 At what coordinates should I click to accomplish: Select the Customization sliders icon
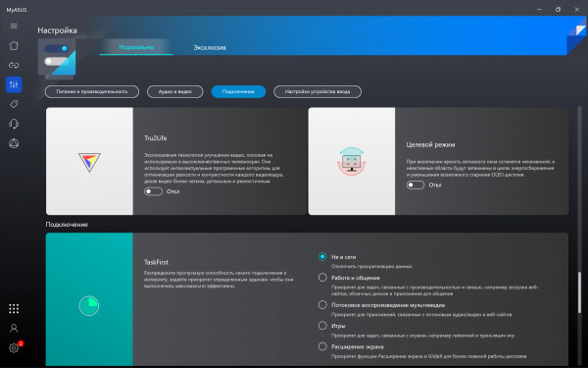pos(14,84)
